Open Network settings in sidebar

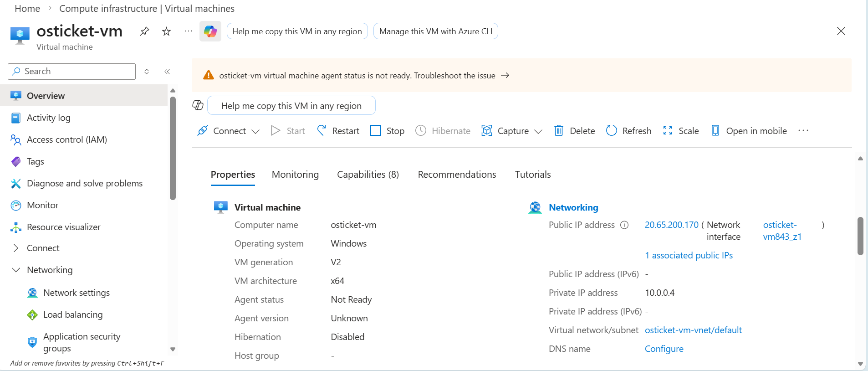click(x=76, y=293)
